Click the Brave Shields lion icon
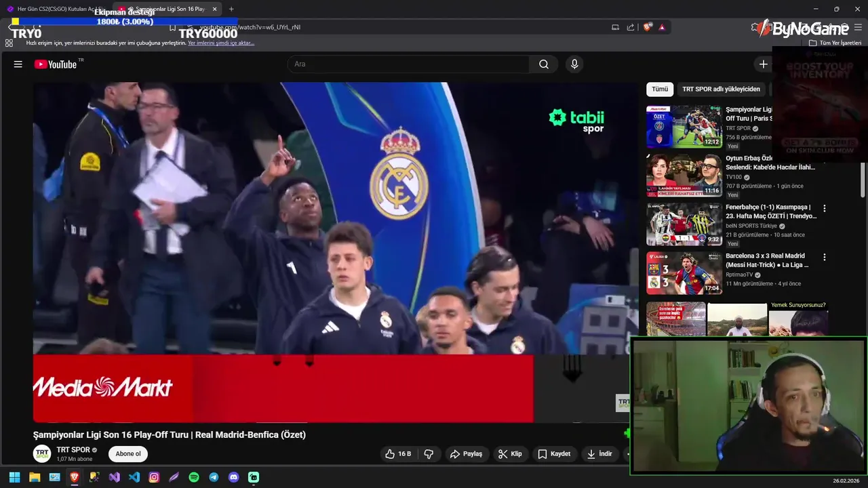 (x=648, y=27)
